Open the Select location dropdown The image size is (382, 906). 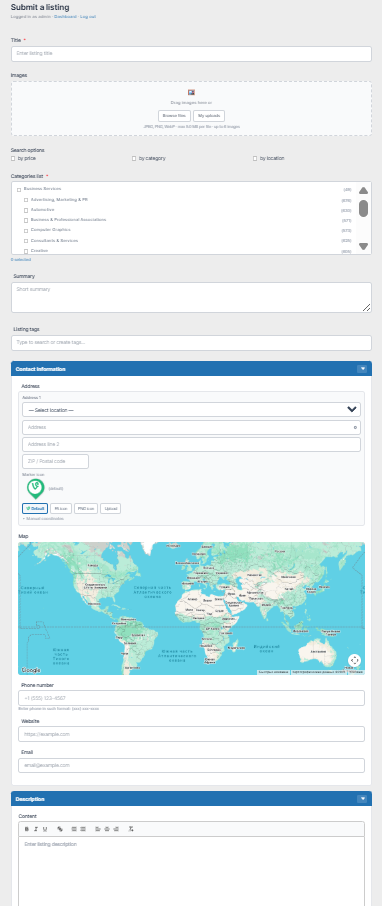pos(191,410)
